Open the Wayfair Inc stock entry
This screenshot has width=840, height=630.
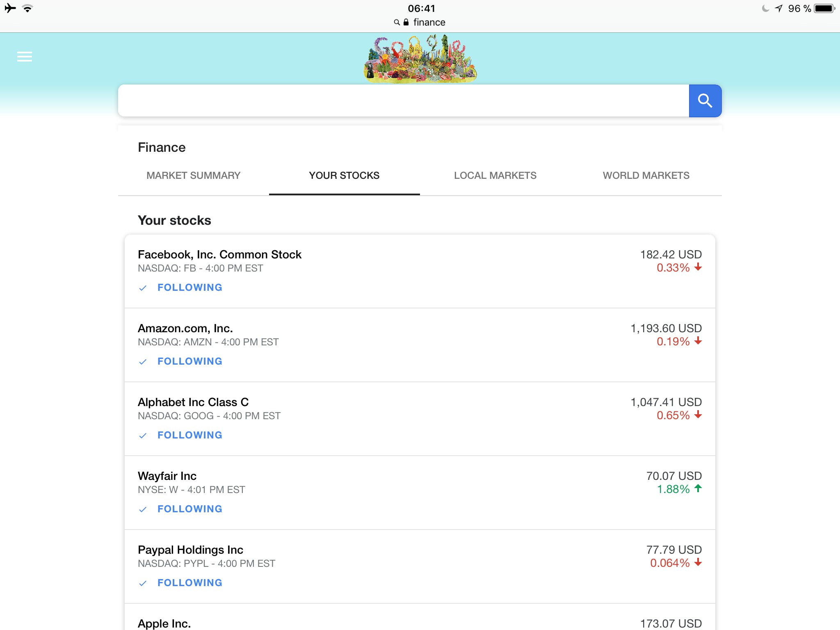tap(167, 476)
